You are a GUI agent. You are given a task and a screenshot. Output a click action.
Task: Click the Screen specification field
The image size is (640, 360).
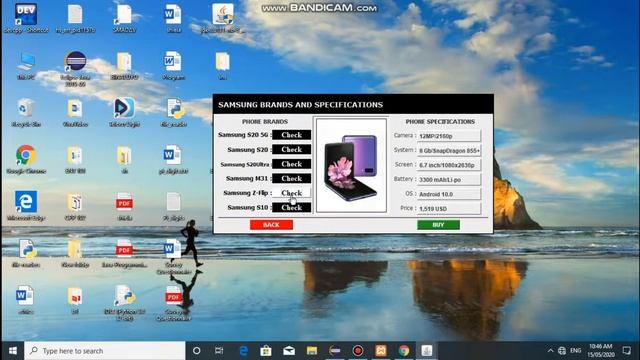pyautogui.click(x=449, y=165)
